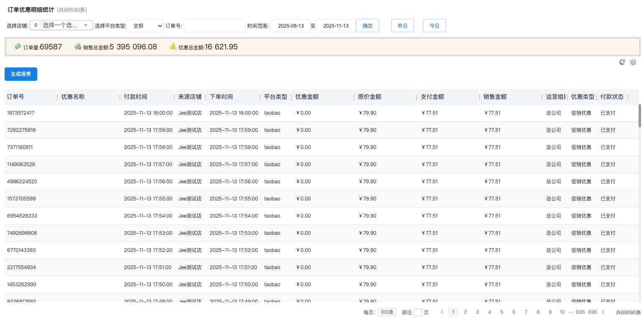644x321 pixels.
Task: Click the previous page left arrow
Action: click(442, 312)
